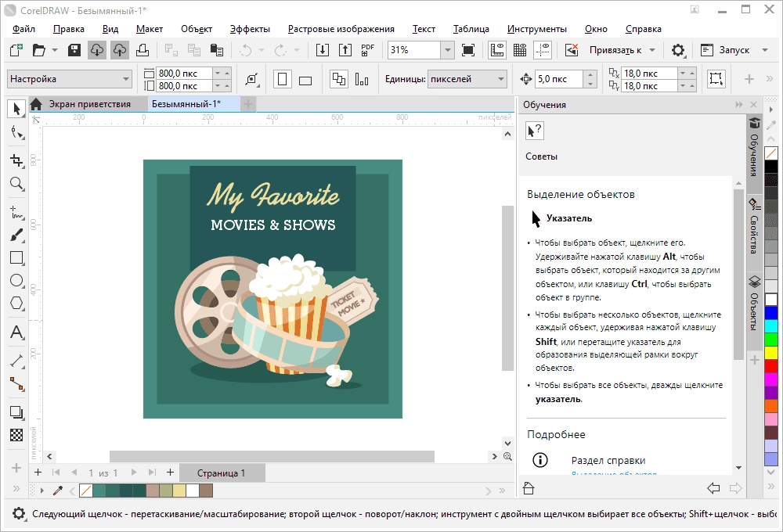Select portrait page orientation

point(282,79)
